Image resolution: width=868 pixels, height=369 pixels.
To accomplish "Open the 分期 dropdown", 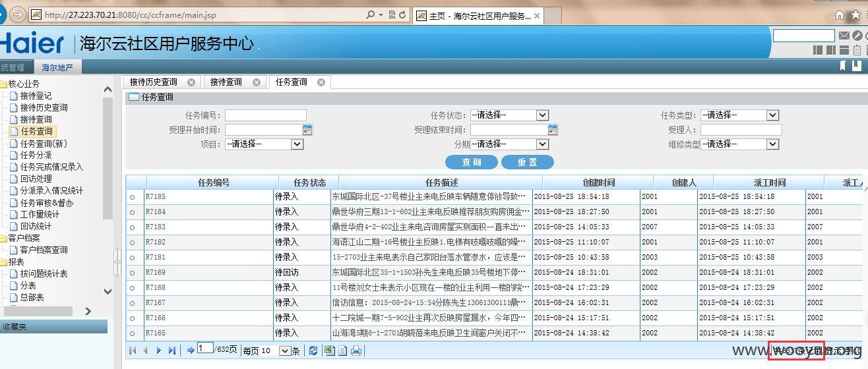I will click(x=509, y=144).
